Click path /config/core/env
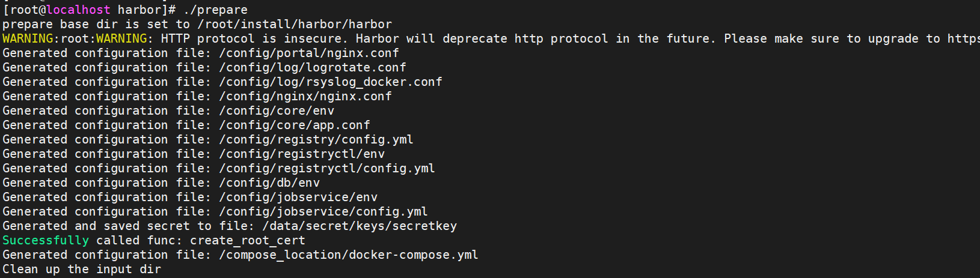Viewport: 980px width, 278px height. [x=277, y=110]
